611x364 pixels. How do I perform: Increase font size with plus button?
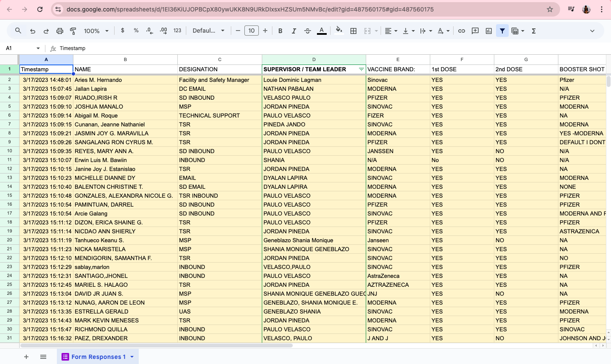[265, 31]
